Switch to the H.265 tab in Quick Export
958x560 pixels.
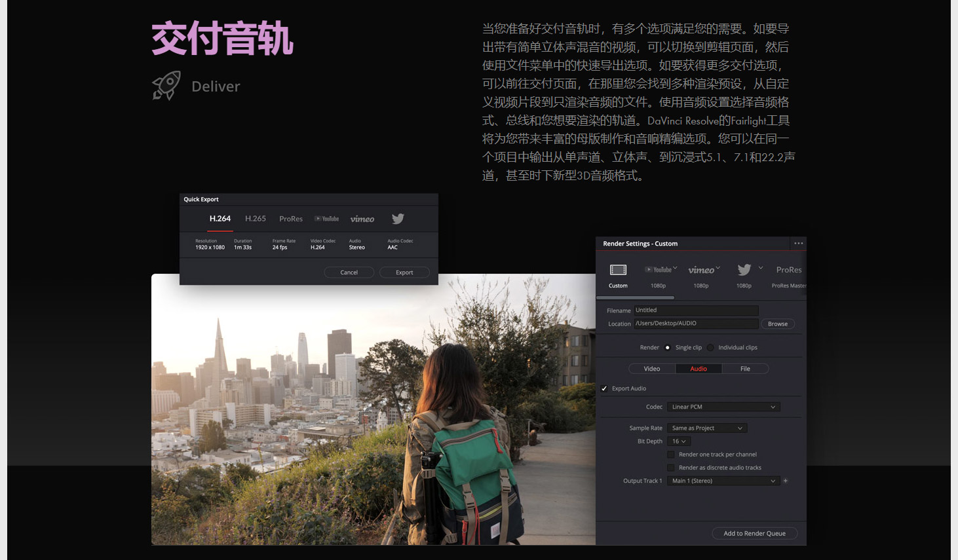(256, 219)
